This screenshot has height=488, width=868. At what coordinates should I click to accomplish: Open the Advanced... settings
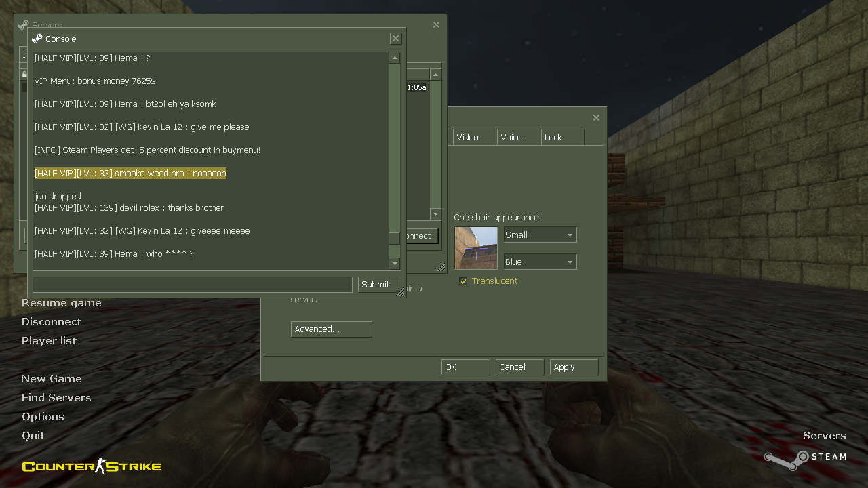(x=331, y=329)
